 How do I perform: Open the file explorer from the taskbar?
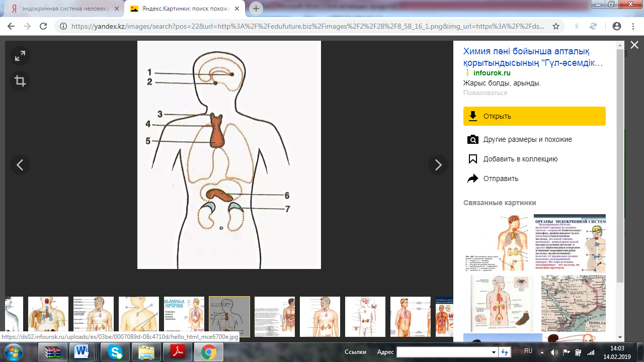pyautogui.click(x=146, y=352)
